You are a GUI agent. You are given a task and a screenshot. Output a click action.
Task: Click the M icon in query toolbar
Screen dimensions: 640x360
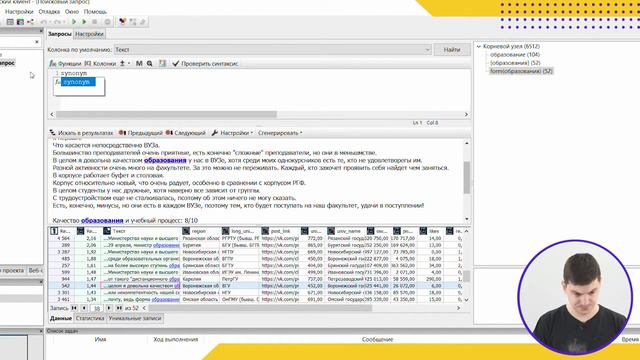click(139, 64)
